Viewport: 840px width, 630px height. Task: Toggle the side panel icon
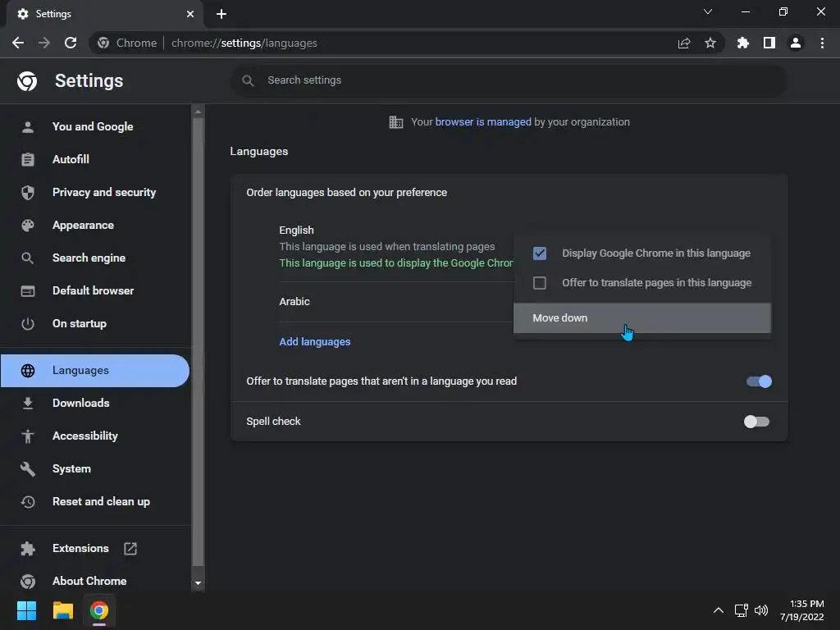point(769,43)
